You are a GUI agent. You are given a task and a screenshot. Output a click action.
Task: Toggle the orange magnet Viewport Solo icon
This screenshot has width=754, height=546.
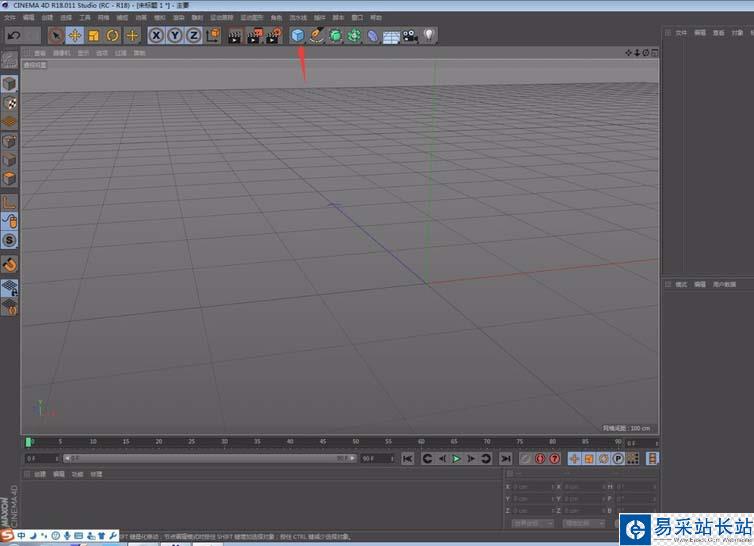click(9, 264)
